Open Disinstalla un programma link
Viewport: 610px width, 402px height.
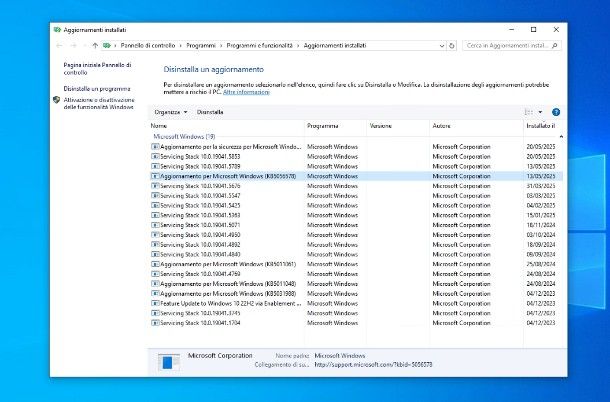pyautogui.click(x=97, y=89)
